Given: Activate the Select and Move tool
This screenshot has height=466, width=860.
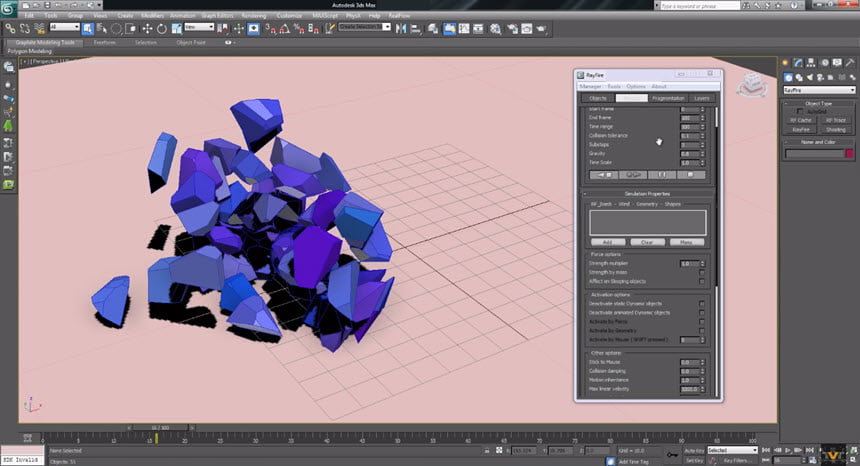Looking at the screenshot, I should click(147, 28).
